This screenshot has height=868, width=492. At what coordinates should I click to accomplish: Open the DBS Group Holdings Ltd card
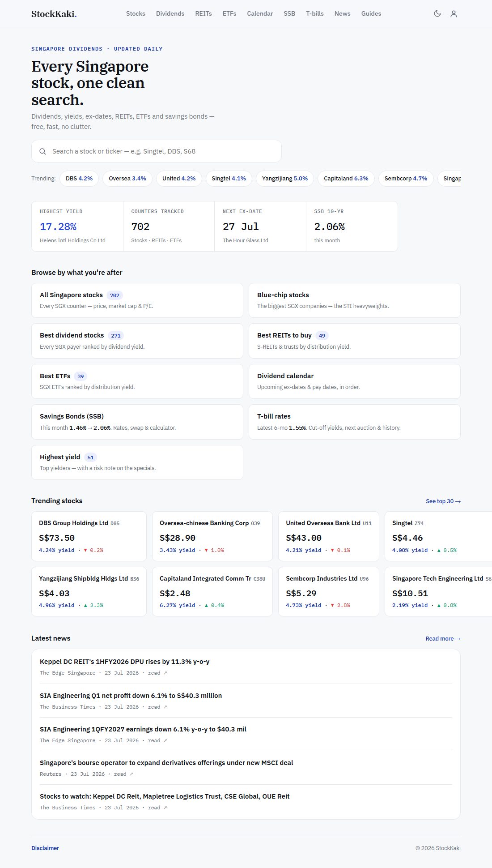pos(89,536)
